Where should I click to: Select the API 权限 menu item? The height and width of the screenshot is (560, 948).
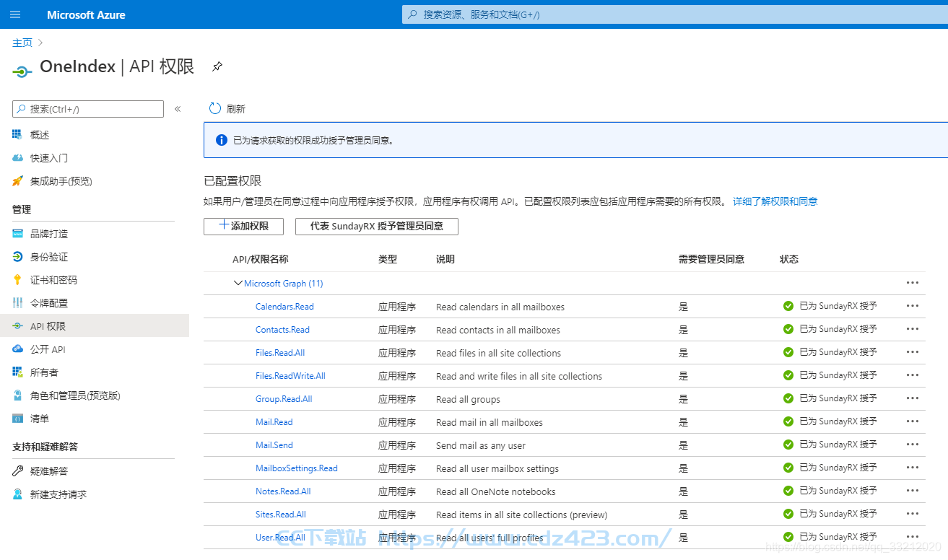[x=94, y=326]
